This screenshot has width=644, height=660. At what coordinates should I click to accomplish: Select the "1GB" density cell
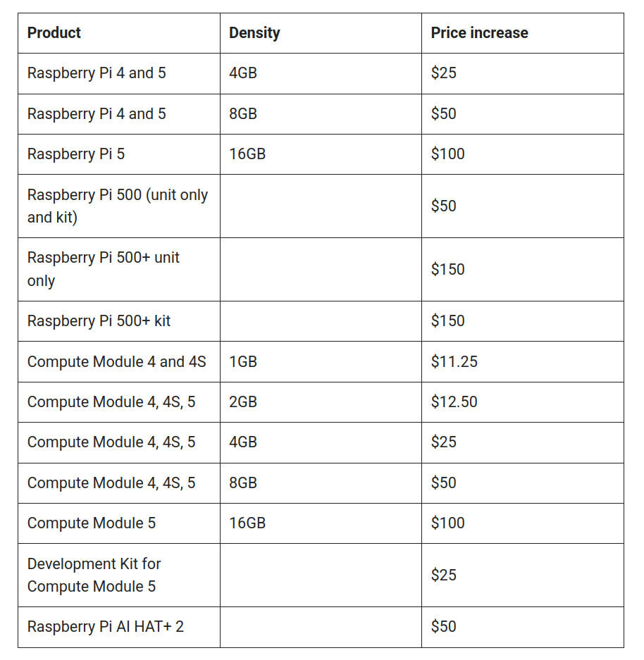[x=243, y=362]
